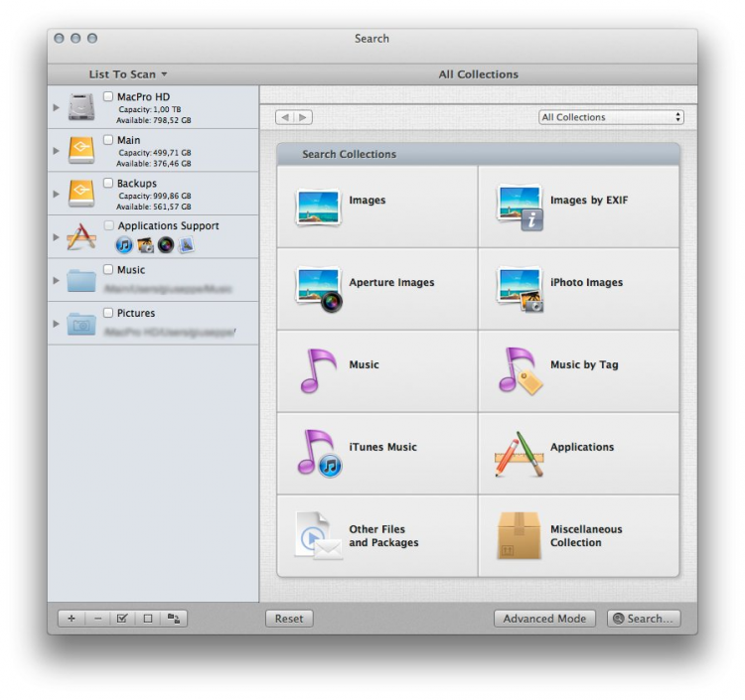Select the Aperture Images collection icon

[x=318, y=289]
